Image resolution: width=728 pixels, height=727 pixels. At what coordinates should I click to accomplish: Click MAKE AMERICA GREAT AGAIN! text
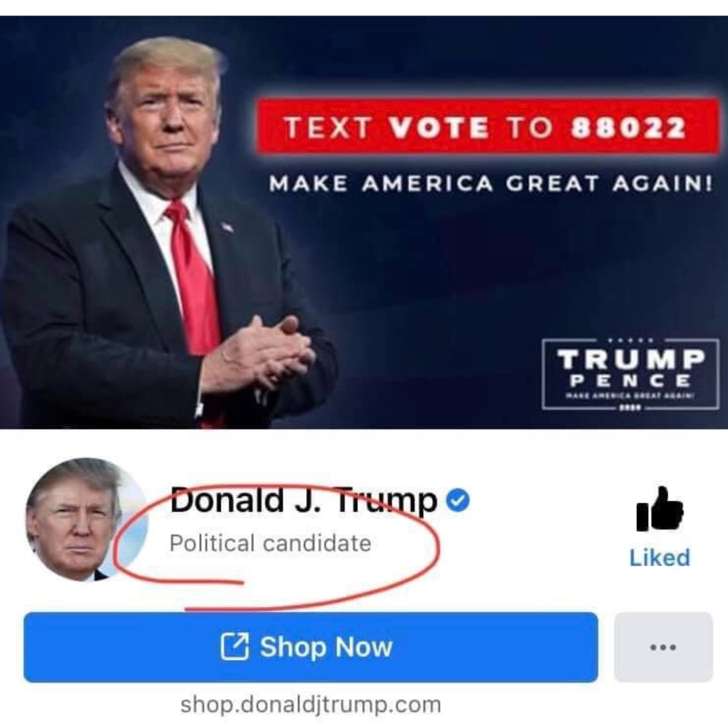coord(490,184)
